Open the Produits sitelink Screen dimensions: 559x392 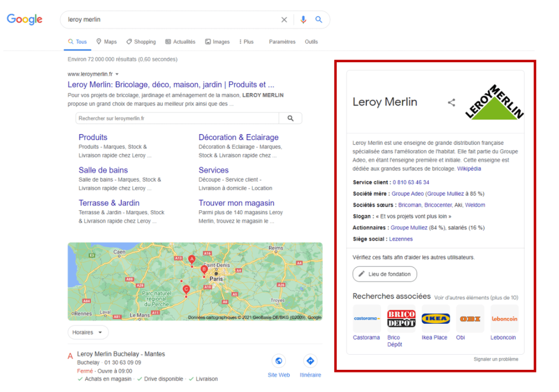pyautogui.click(x=93, y=137)
